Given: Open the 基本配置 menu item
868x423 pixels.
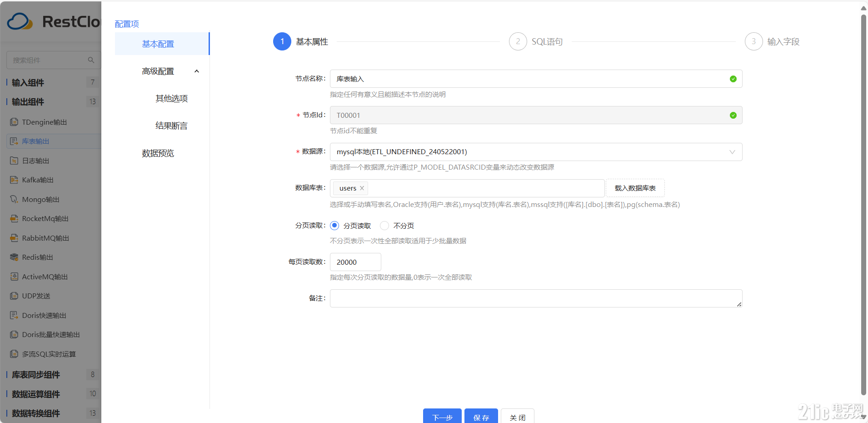Looking at the screenshot, I should pyautogui.click(x=162, y=44).
